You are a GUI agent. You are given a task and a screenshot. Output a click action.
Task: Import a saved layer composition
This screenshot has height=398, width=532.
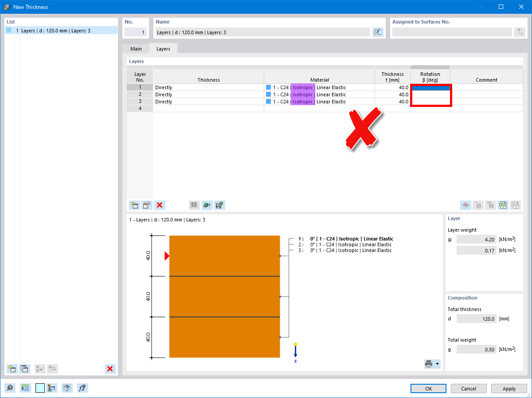[x=207, y=205]
